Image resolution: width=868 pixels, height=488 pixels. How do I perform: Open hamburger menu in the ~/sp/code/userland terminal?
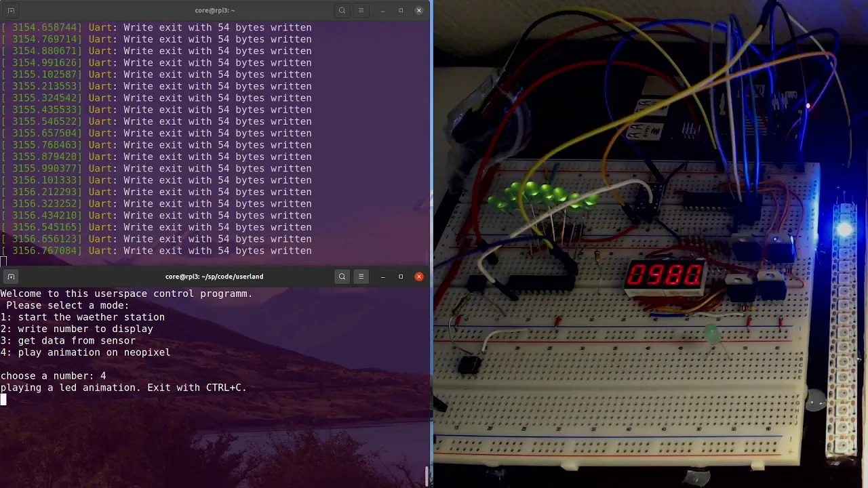tap(361, 277)
